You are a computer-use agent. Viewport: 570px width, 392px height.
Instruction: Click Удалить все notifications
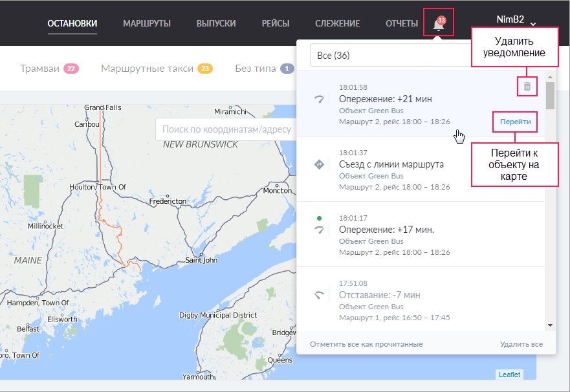pos(521,344)
